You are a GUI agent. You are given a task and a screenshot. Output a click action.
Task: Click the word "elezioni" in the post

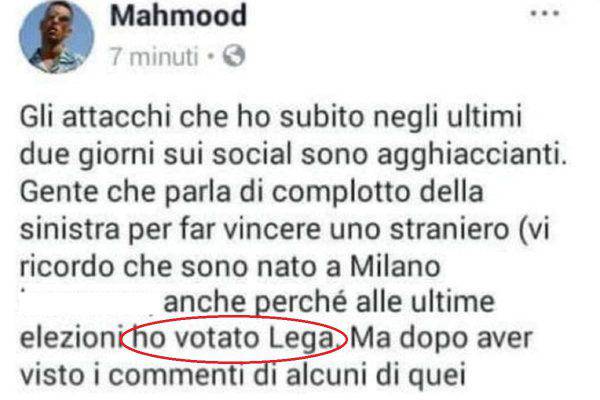[x=71, y=339]
